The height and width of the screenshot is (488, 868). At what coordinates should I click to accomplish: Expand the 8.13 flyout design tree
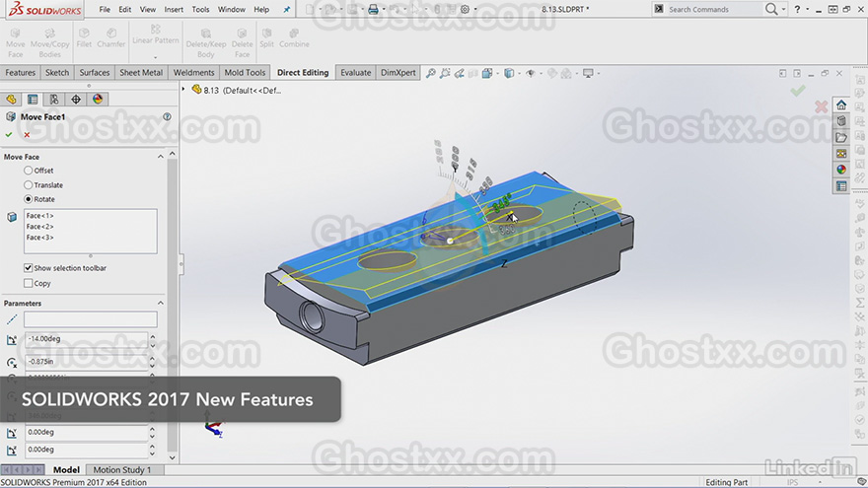coord(183,89)
